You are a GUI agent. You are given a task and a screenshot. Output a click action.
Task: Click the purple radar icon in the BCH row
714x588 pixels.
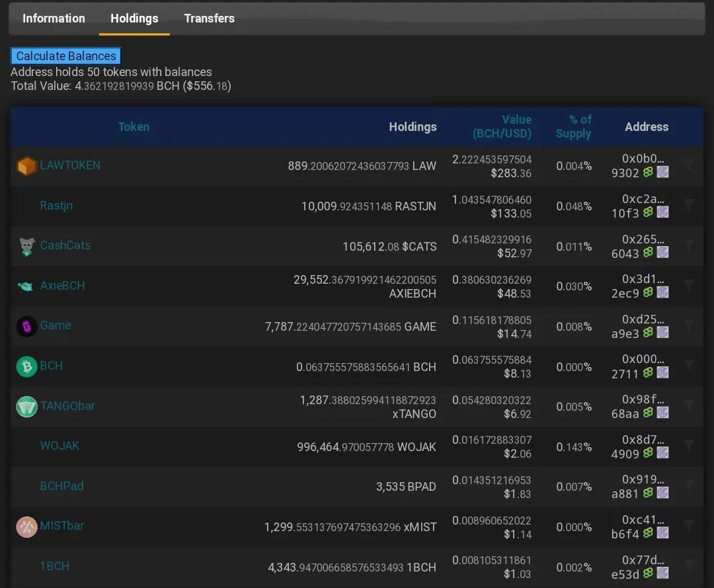pos(663,372)
